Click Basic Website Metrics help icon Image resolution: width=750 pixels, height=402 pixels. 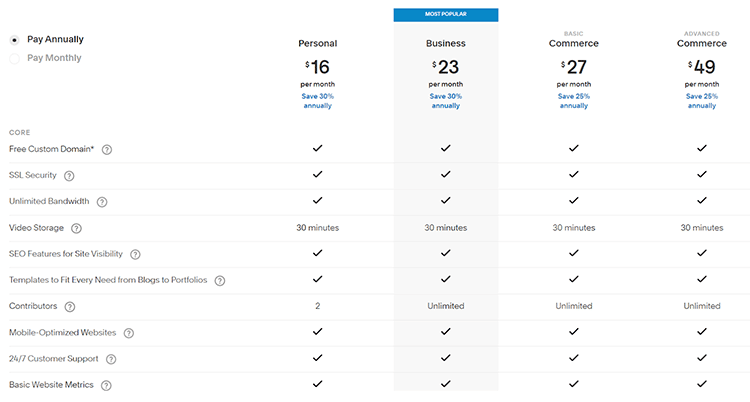pyautogui.click(x=106, y=384)
